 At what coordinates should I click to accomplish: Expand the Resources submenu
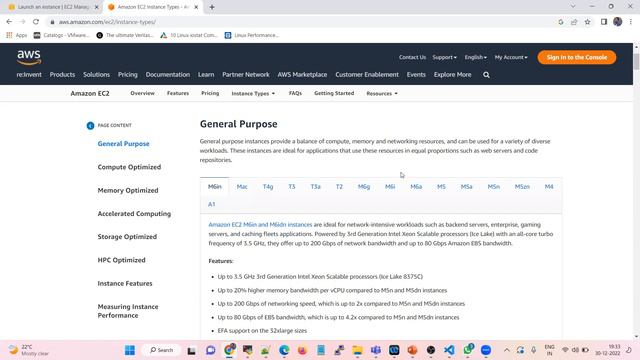[x=382, y=93]
